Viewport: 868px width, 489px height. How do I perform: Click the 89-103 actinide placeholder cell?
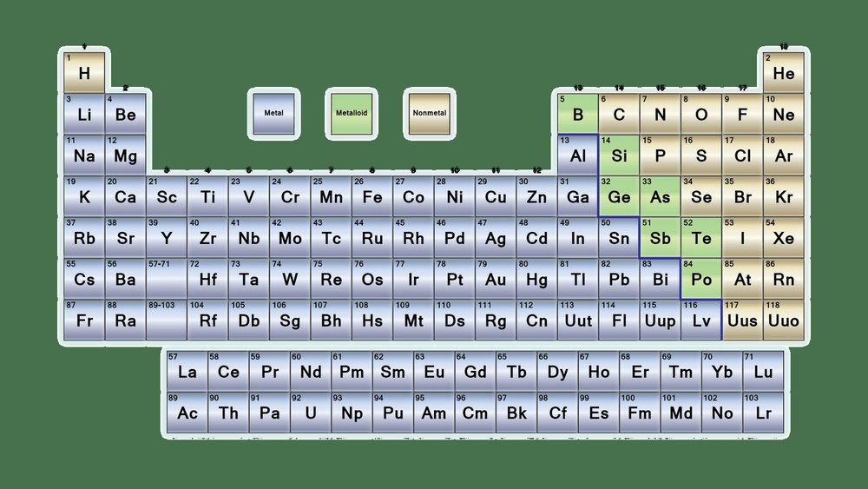167,320
